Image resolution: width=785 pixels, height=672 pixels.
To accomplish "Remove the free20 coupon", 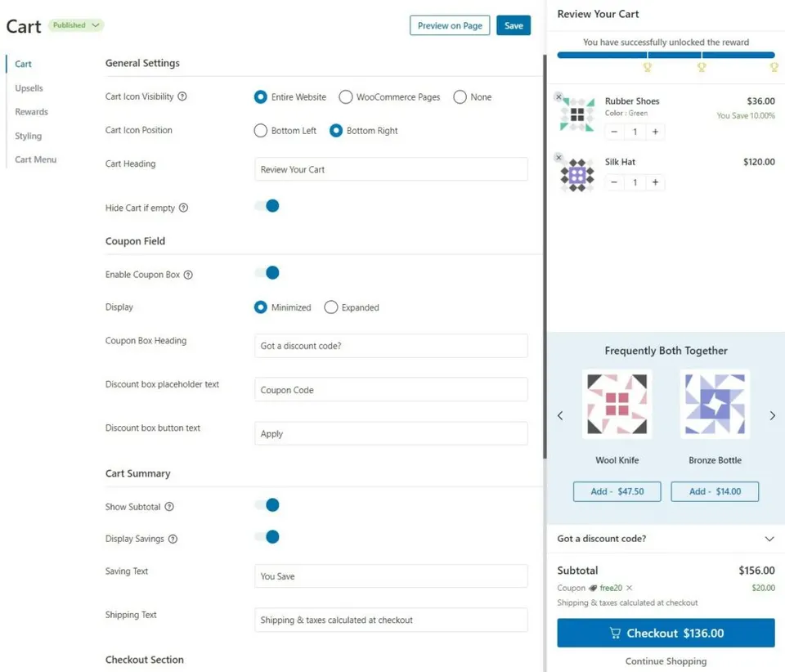I will click(630, 588).
